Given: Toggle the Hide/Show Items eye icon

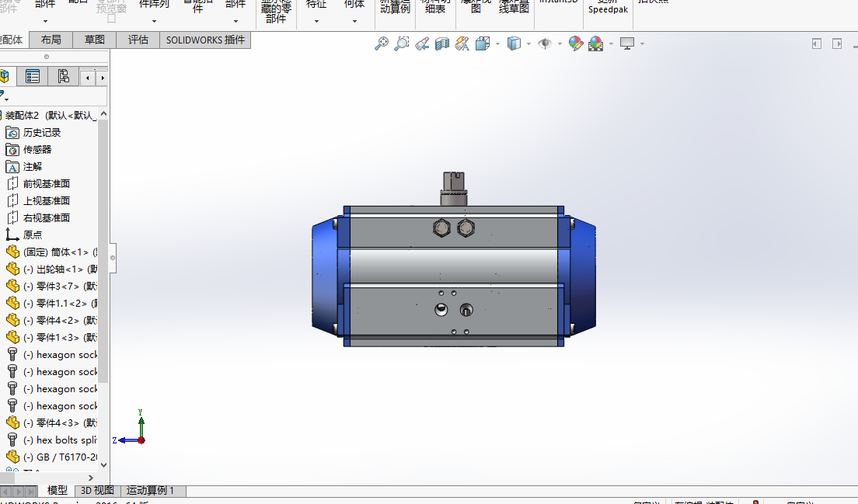Looking at the screenshot, I should [545, 43].
